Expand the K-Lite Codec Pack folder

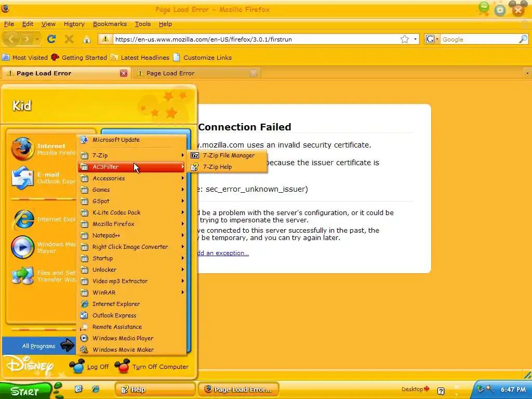132,212
